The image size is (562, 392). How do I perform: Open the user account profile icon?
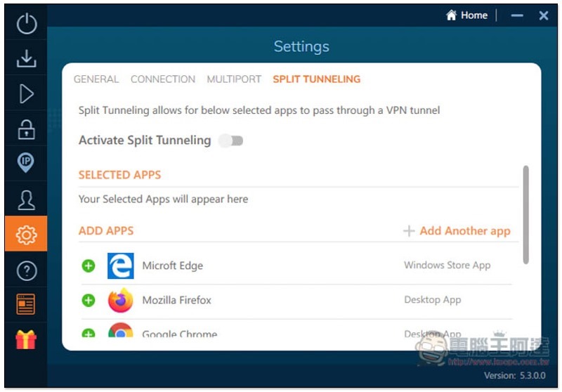[27, 200]
